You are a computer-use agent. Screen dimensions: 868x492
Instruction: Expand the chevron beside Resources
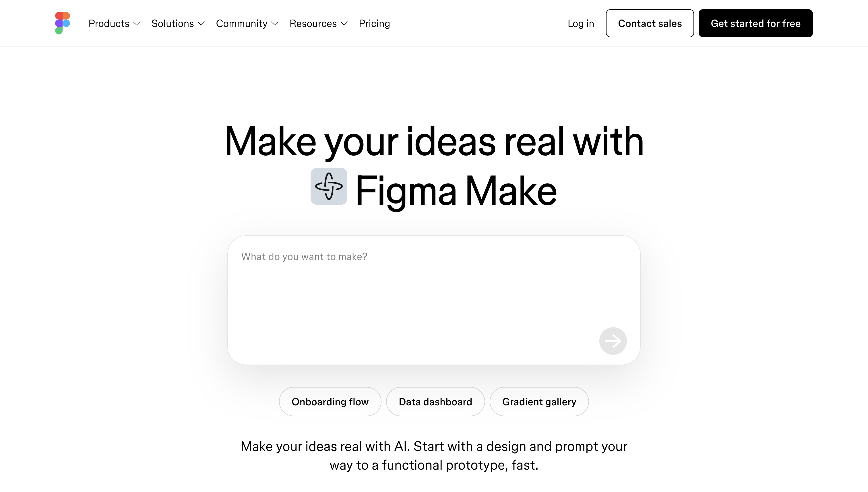pyautogui.click(x=344, y=24)
